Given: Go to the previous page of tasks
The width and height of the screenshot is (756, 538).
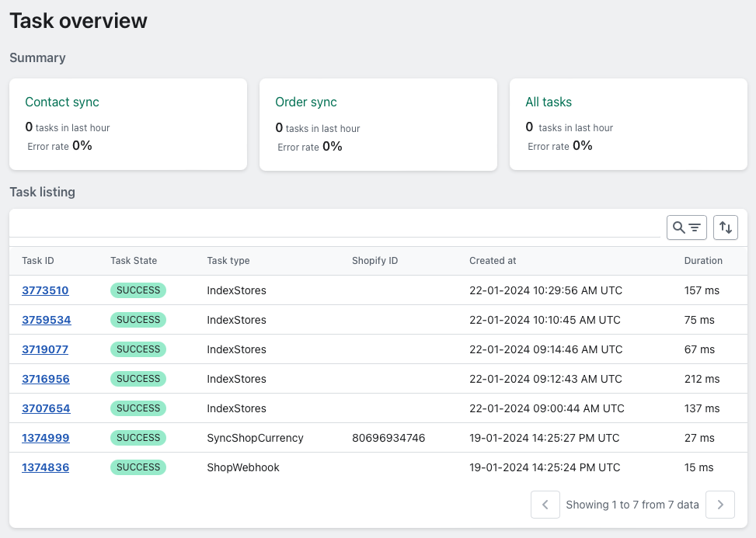Looking at the screenshot, I should (545, 505).
